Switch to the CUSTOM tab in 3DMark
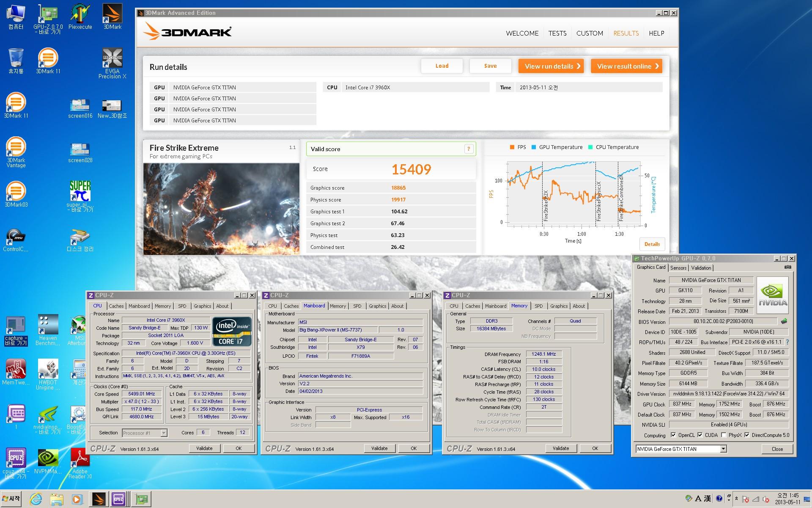 click(x=590, y=33)
